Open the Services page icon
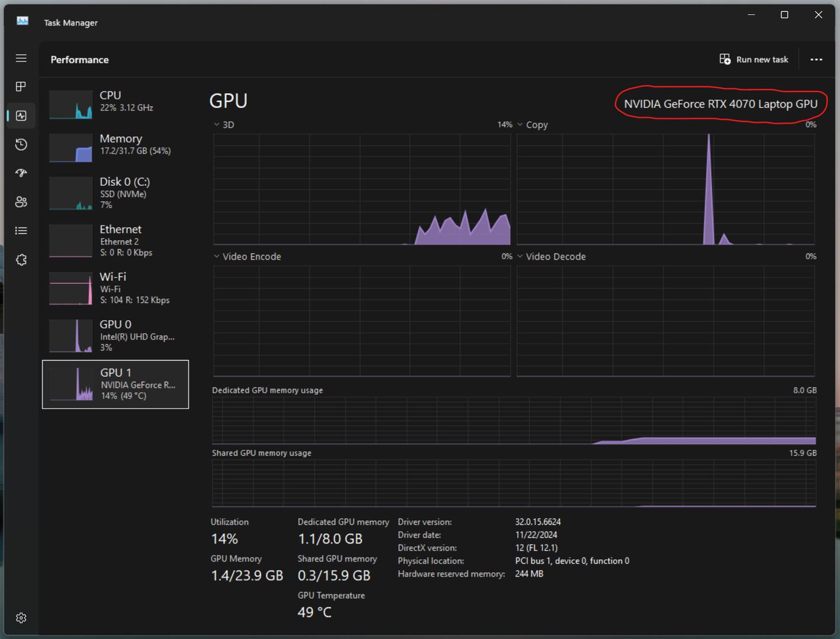 pyautogui.click(x=21, y=260)
